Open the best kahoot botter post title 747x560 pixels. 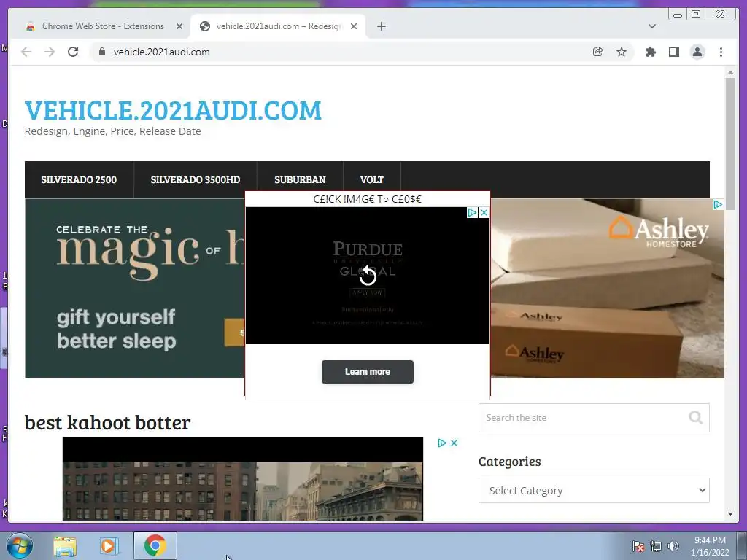[108, 422]
